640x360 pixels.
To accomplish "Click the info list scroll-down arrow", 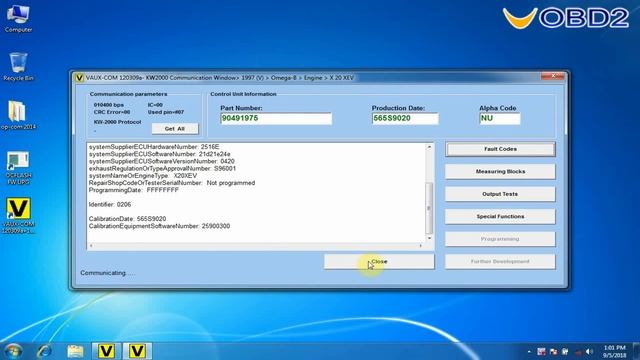I will [x=429, y=238].
